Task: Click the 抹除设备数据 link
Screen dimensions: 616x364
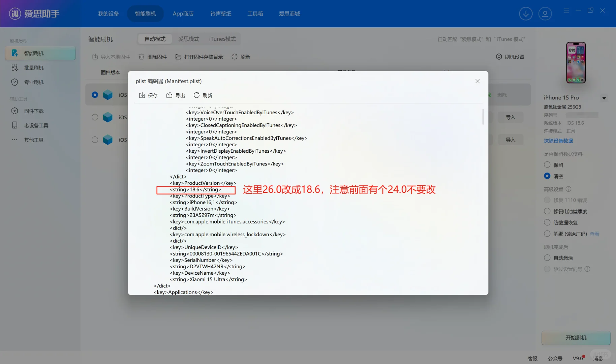Action: tap(558, 141)
